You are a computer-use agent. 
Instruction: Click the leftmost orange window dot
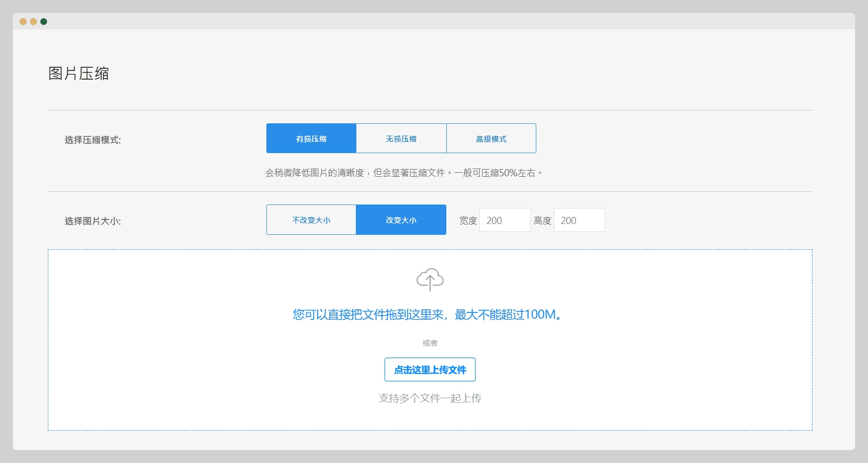coord(23,22)
